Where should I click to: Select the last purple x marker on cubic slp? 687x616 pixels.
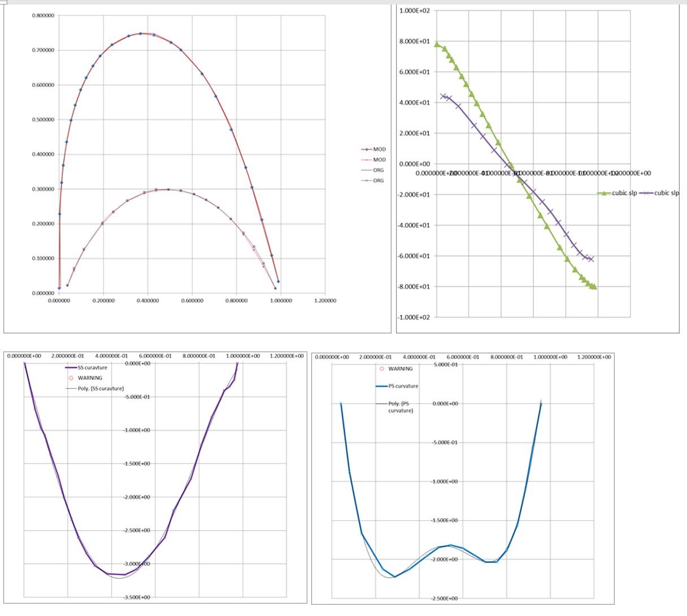tap(592, 259)
